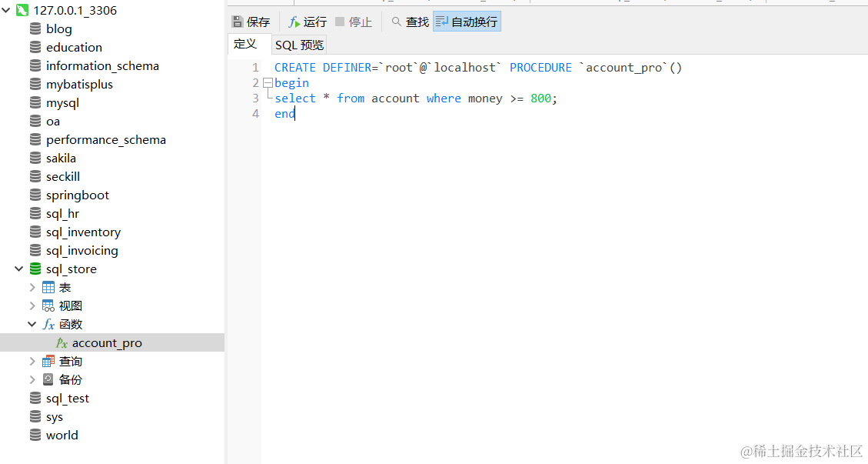Click the sql_hr database icon

(x=35, y=213)
